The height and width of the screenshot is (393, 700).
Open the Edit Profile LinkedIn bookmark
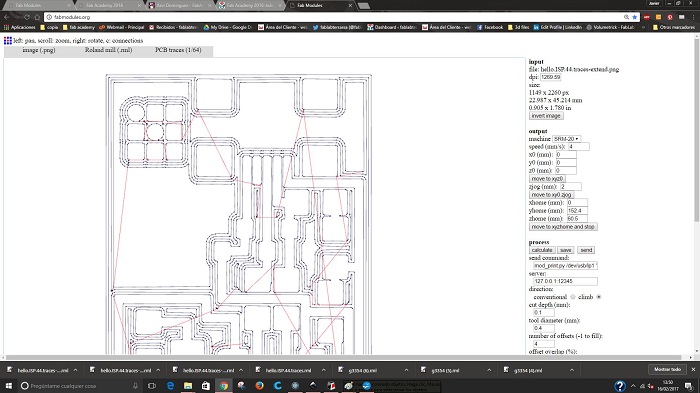[558, 27]
